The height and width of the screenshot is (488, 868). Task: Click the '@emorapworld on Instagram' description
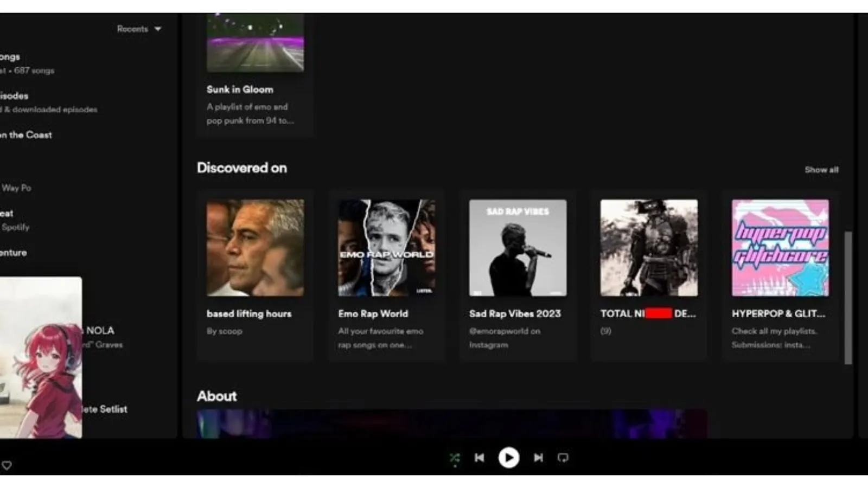505,338
